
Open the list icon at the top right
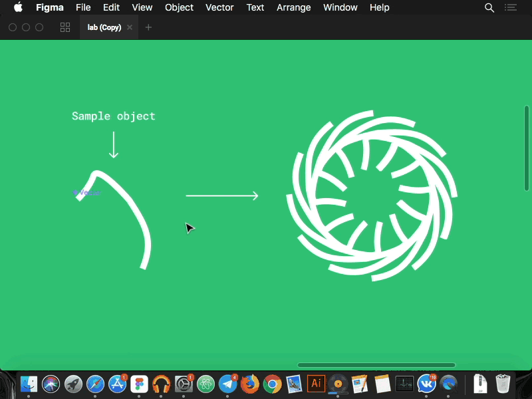click(511, 7)
